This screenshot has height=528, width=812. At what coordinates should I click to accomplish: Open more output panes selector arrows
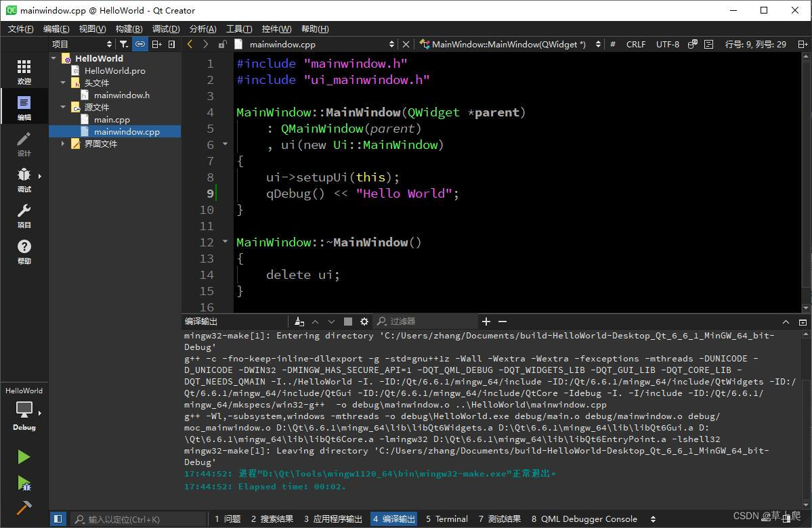(x=653, y=519)
